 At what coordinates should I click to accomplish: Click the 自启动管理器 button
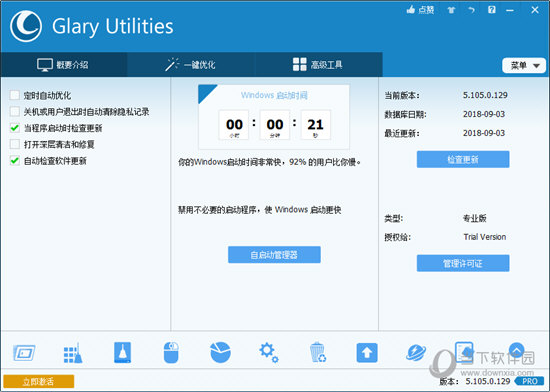click(x=274, y=255)
